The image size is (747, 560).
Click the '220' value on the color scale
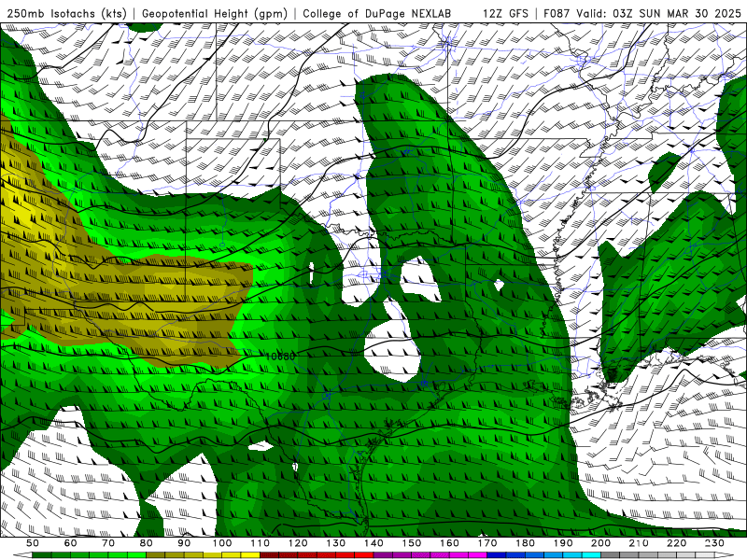point(676,543)
